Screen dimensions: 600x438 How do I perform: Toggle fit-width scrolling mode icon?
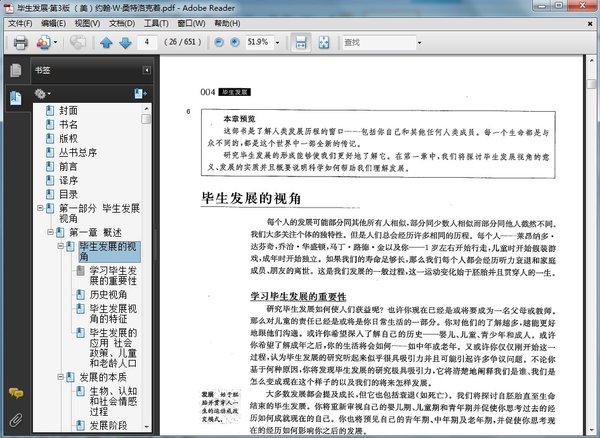(301, 42)
